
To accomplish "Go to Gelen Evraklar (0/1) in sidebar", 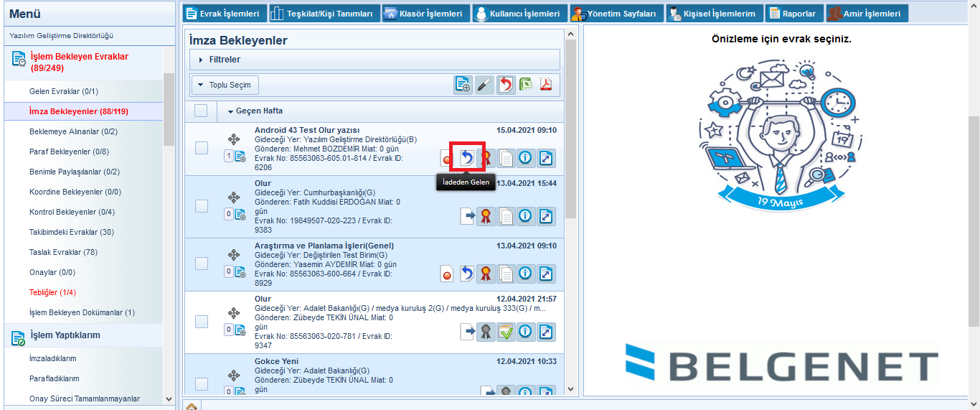I will 64,91.
